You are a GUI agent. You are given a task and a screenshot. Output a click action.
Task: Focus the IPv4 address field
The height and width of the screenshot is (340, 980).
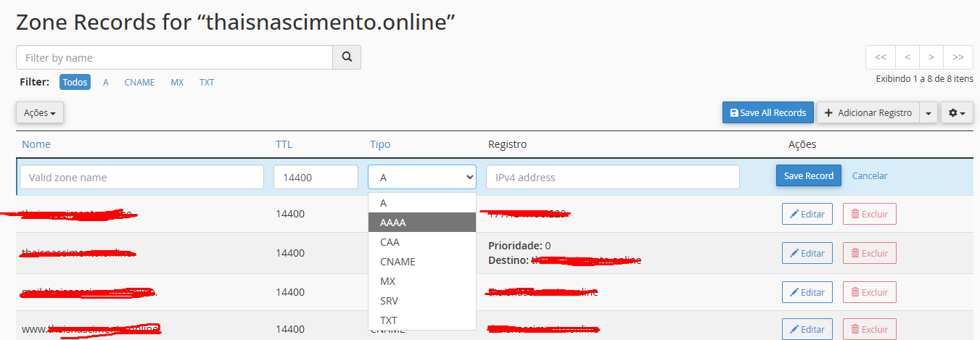pyautogui.click(x=613, y=177)
